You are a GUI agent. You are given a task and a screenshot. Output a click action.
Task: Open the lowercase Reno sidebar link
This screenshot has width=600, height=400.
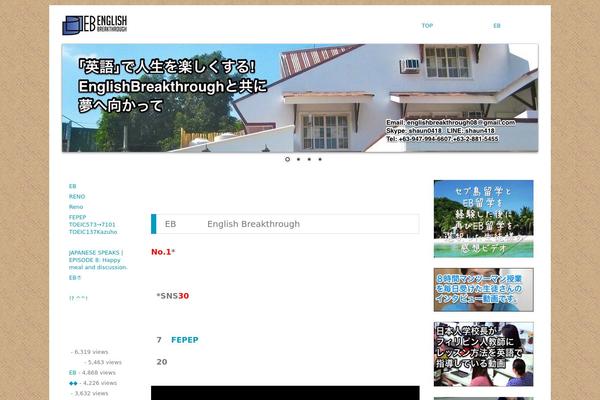coord(76,207)
